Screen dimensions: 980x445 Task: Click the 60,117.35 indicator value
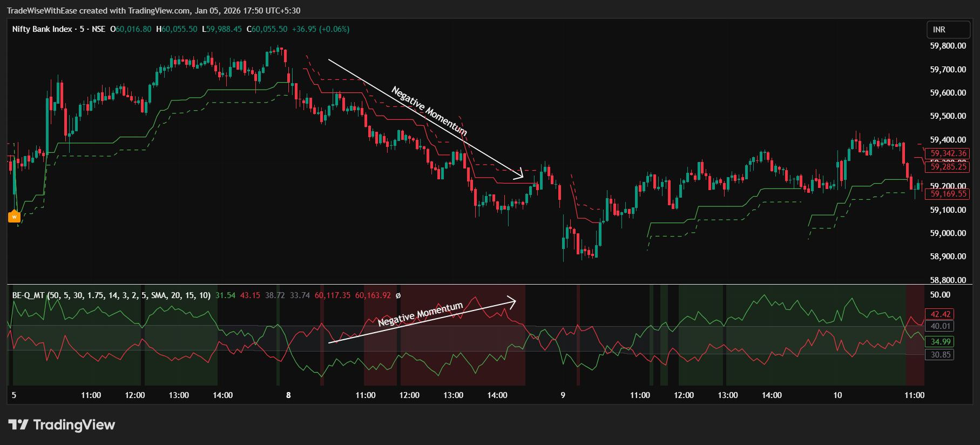333,295
